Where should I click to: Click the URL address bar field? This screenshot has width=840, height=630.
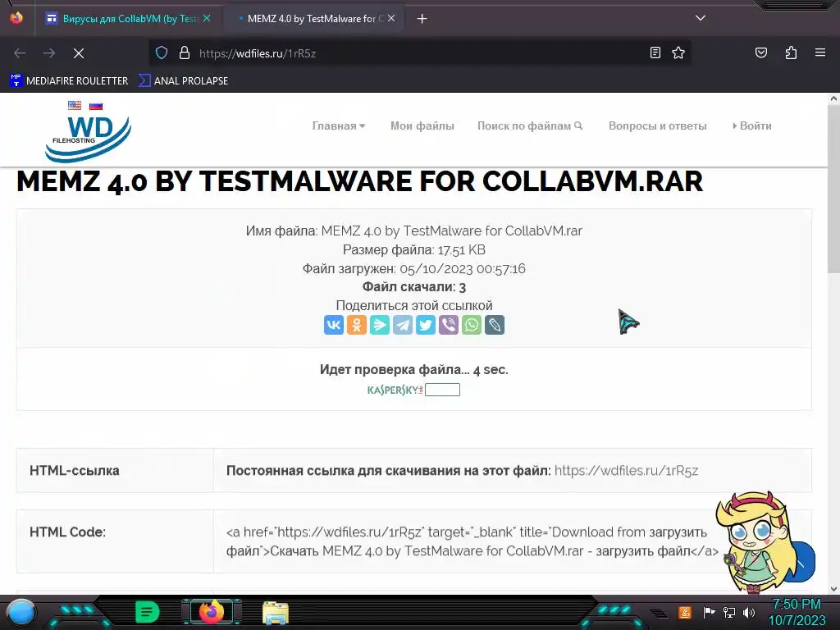coord(421,53)
